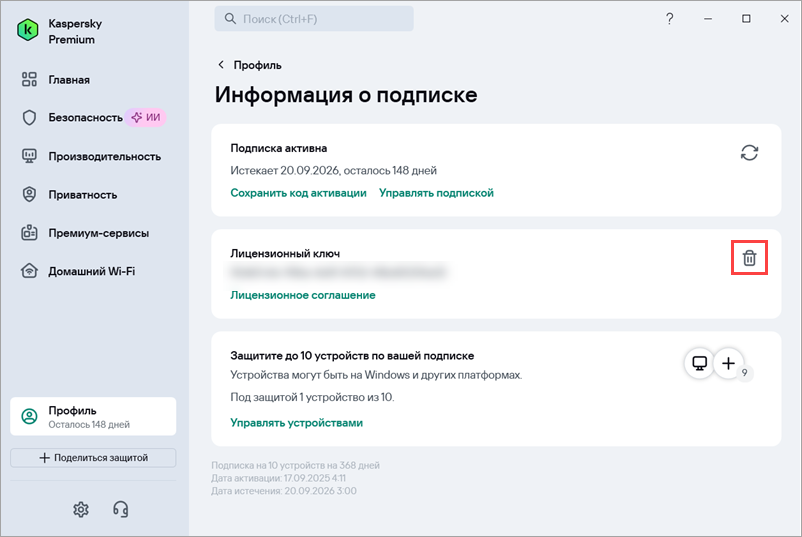Viewport: 802px width, 537px height.
Task: Click the protected device monitor icon
Action: (x=699, y=364)
